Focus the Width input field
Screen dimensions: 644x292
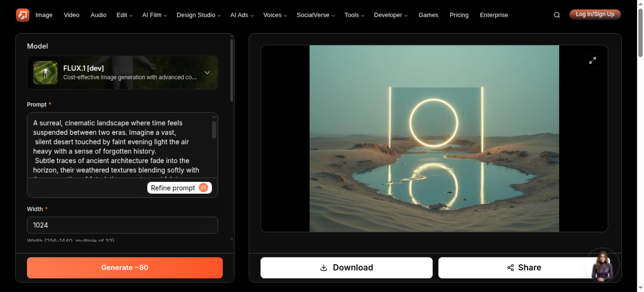coord(122,225)
